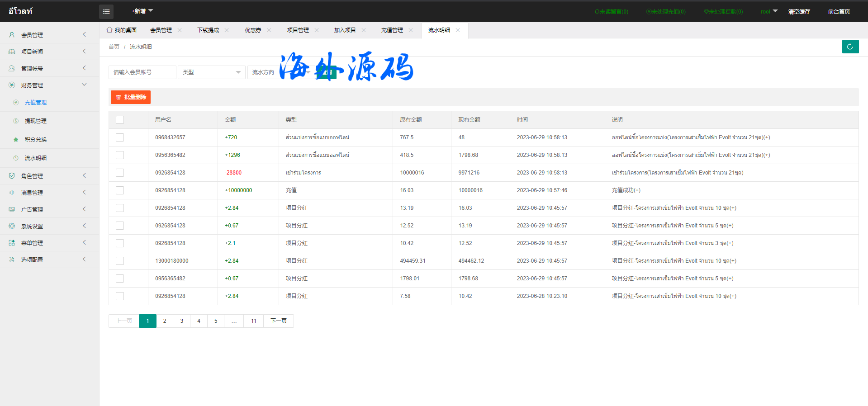
Task: Open the +新增 dropdown in top bar
Action: [x=142, y=11]
